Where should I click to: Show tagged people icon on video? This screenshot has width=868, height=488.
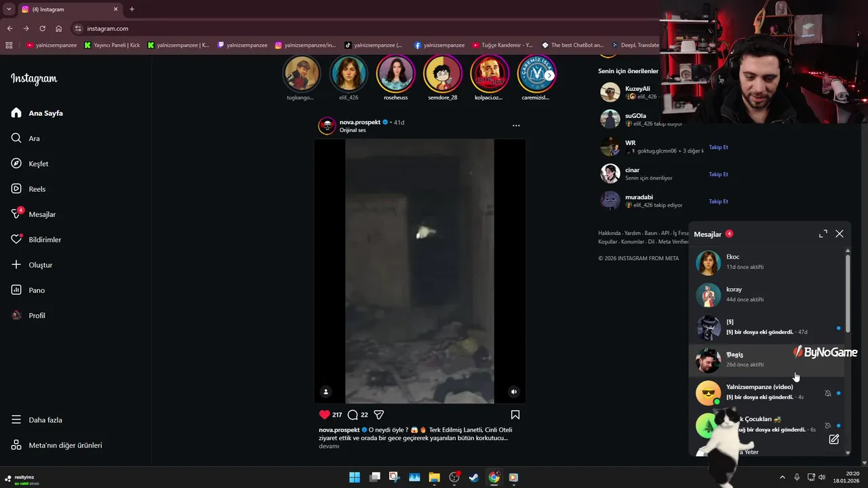point(326,392)
